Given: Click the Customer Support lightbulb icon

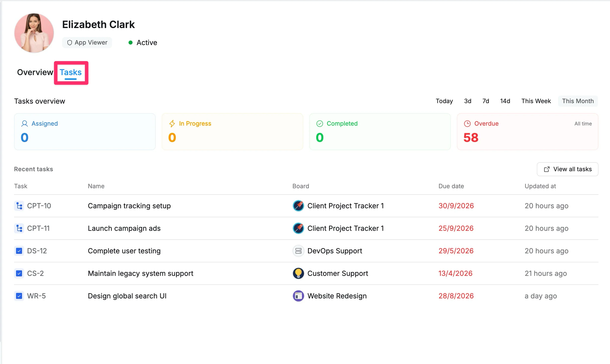Looking at the screenshot, I should (x=298, y=273).
